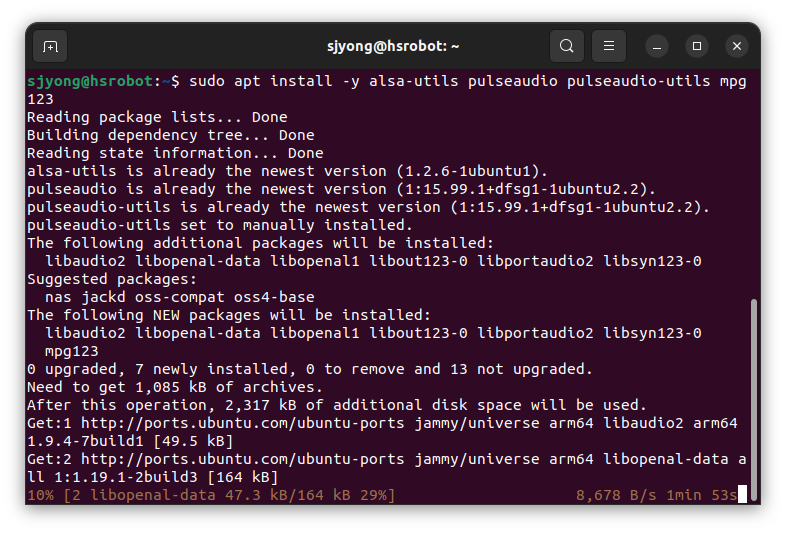Screen dimensions: 786x533
Task: Click the ports.ubuntu.com URL on the Get:2 line
Action: click(x=243, y=459)
